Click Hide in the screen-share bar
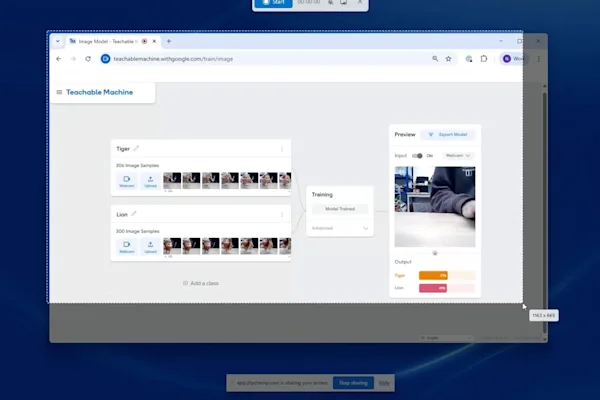Viewport: 600px width, 400px height. pyautogui.click(x=384, y=383)
